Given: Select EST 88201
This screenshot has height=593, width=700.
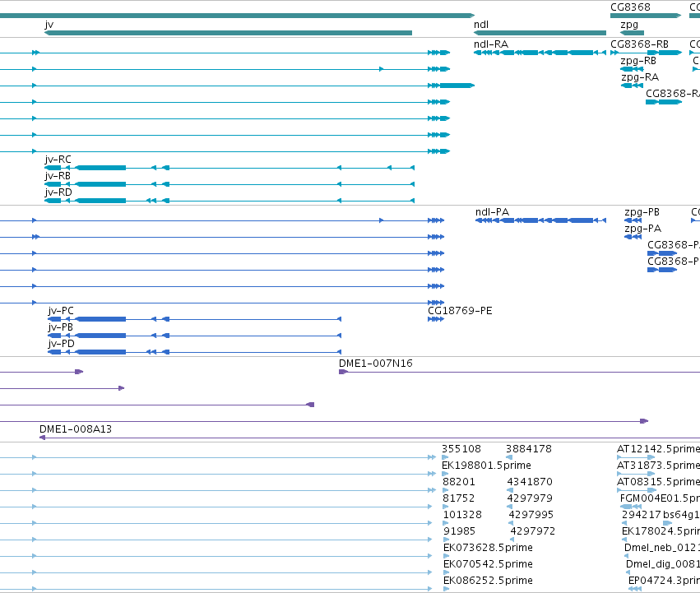Looking at the screenshot, I should coord(445,490).
